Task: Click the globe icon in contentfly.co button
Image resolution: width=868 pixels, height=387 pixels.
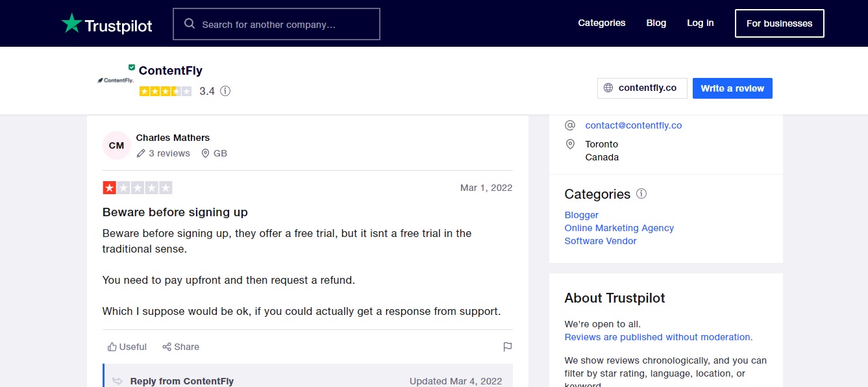Action: point(608,88)
